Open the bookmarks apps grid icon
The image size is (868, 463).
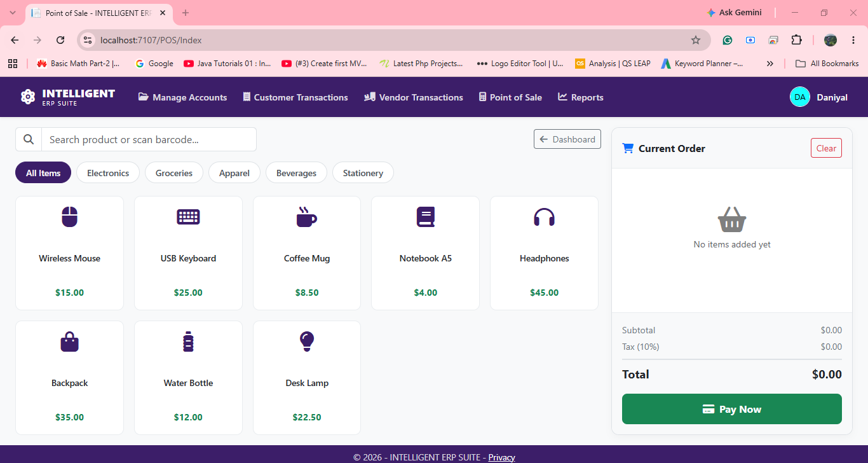click(x=13, y=64)
